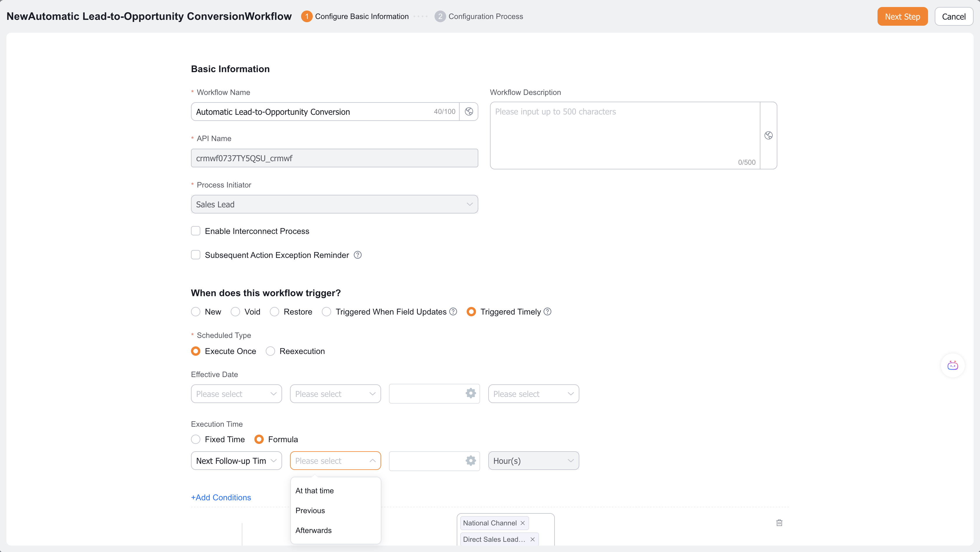Choose Previous from the list

point(335,511)
